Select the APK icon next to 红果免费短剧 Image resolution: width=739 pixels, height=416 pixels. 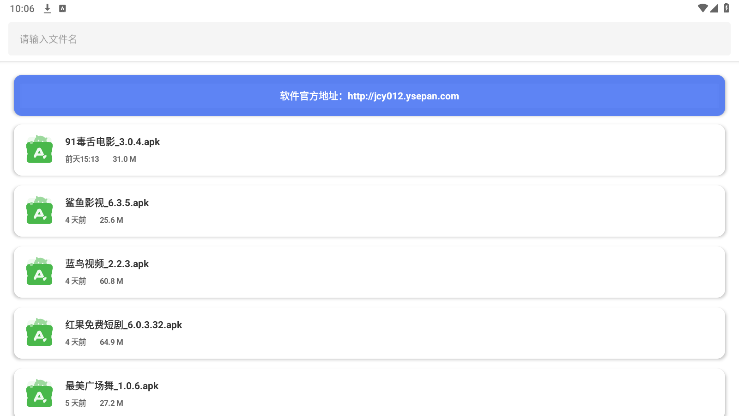pos(39,333)
